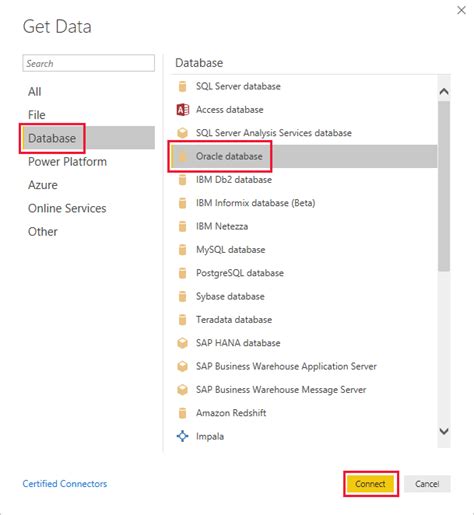Image resolution: width=474 pixels, height=515 pixels.
Task: Select PostgreSQL database from the list
Action: click(303, 273)
